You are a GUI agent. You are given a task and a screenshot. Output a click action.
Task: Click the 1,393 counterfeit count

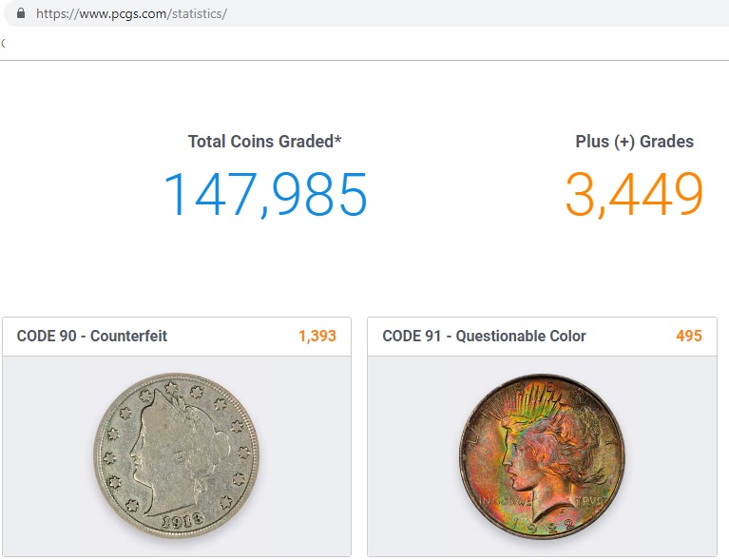[x=317, y=336]
